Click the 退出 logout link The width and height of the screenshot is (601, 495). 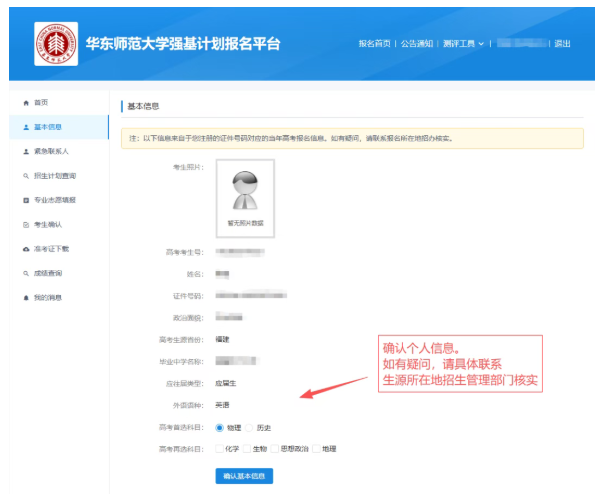click(562, 44)
